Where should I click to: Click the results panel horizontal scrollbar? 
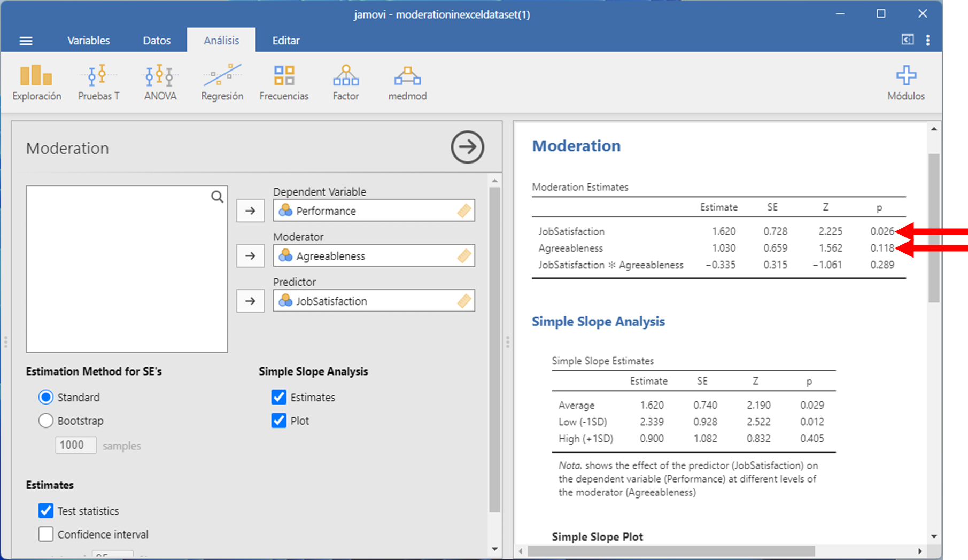[x=671, y=551]
